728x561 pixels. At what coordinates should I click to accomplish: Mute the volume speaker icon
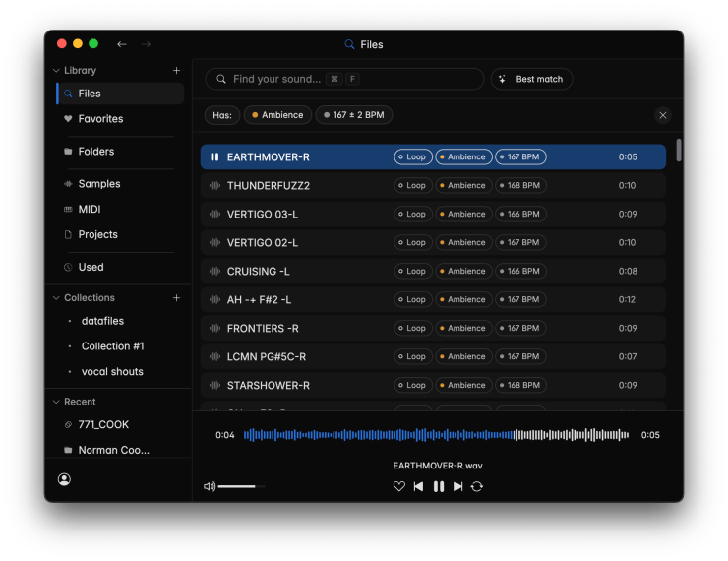click(210, 486)
